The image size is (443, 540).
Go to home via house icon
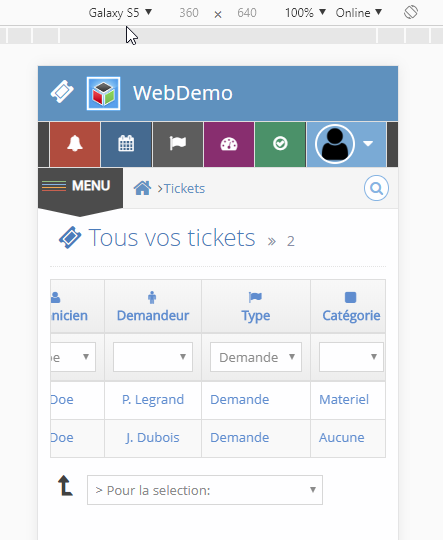[142, 188]
